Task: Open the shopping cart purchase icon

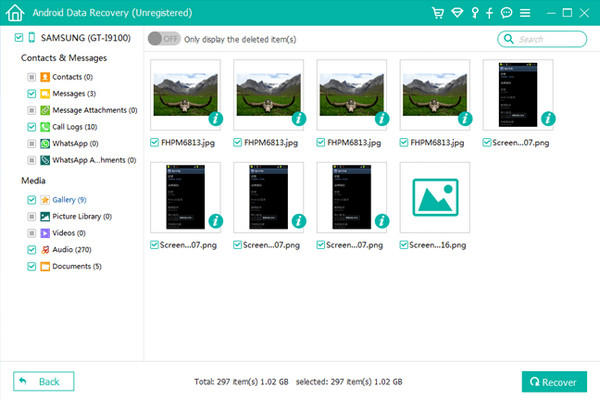Action: coord(437,13)
